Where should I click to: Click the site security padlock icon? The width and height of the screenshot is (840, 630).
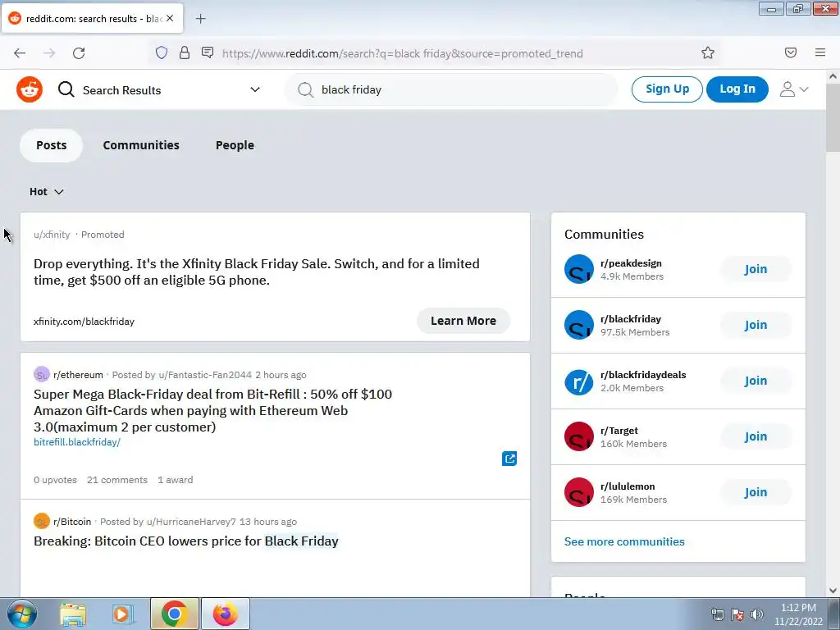click(185, 52)
